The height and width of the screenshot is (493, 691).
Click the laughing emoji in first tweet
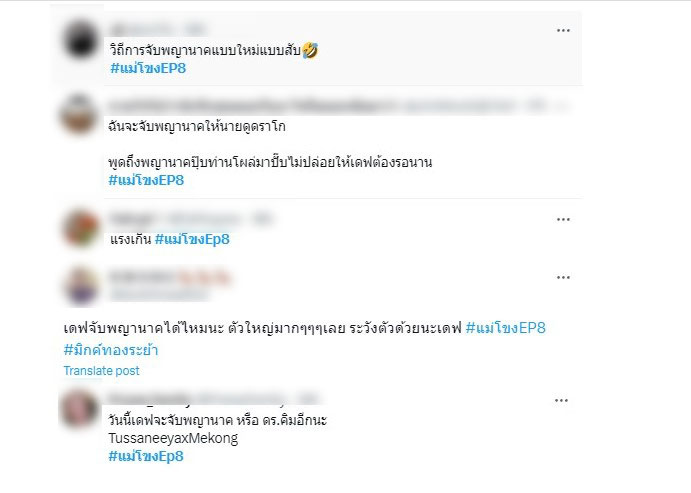[x=310, y=50]
